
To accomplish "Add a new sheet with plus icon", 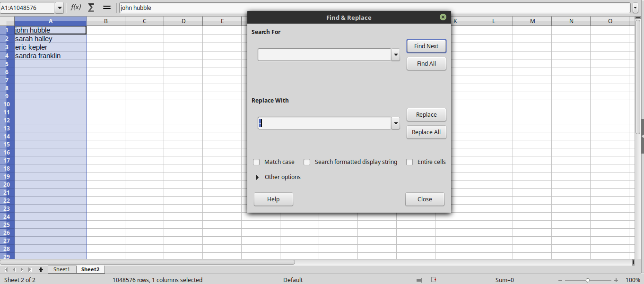I will click(x=41, y=269).
